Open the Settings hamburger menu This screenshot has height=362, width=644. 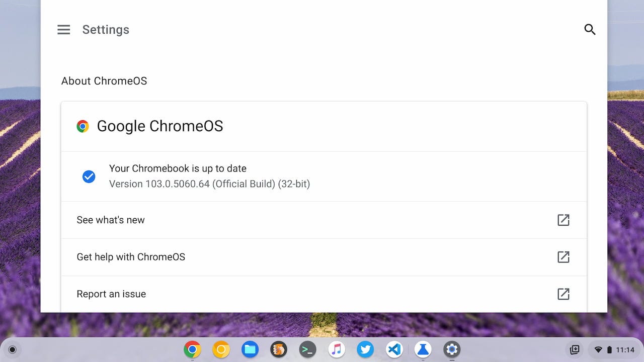(x=64, y=30)
